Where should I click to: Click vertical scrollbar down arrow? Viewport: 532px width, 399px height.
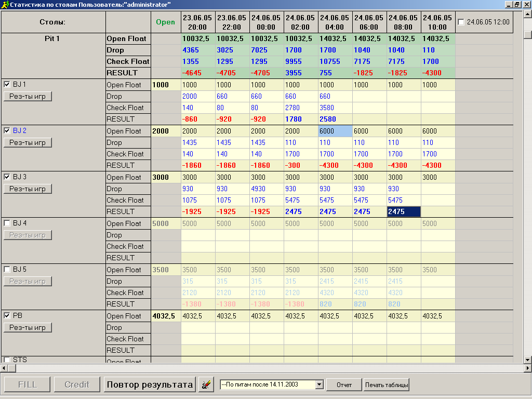click(528, 360)
